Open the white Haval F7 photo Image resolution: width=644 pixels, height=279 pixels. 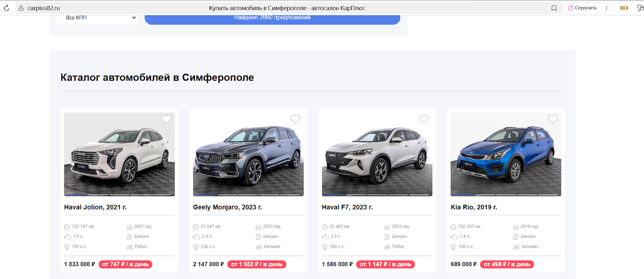pyautogui.click(x=377, y=154)
